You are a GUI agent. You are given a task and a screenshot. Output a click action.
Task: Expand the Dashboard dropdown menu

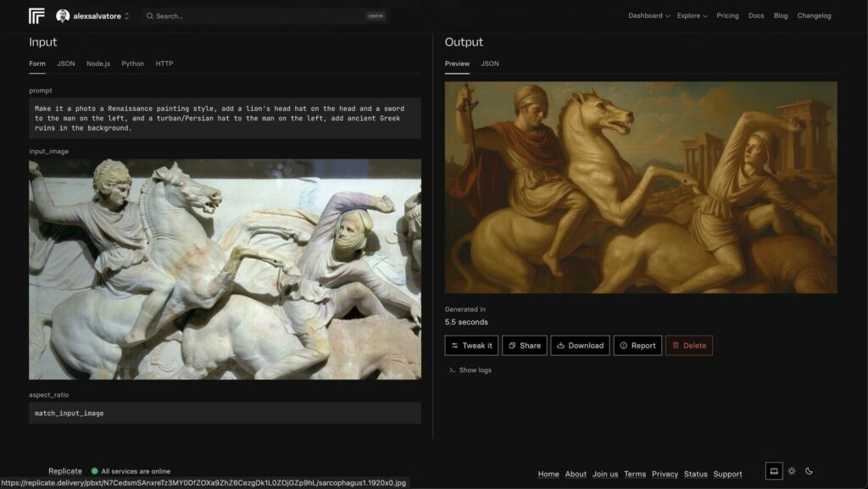pyautogui.click(x=648, y=15)
